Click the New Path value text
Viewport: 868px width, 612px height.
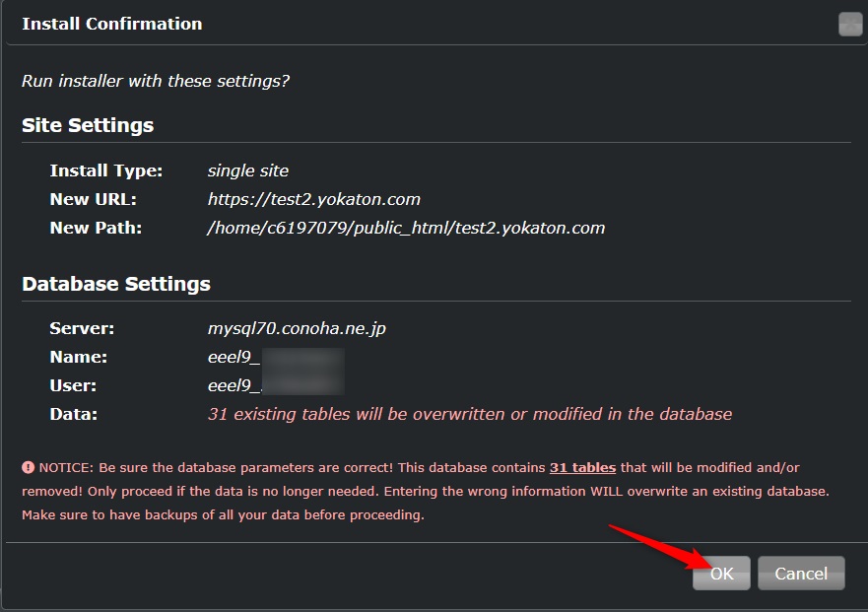click(x=406, y=228)
